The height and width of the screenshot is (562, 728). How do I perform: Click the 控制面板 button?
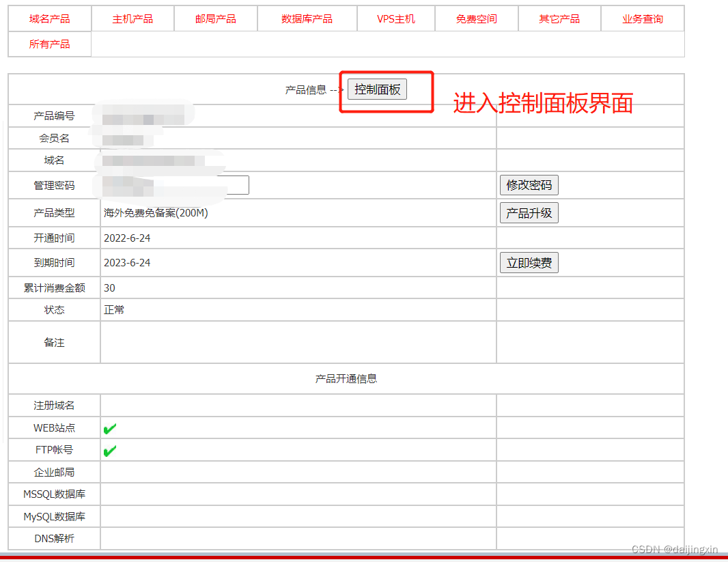tap(377, 89)
